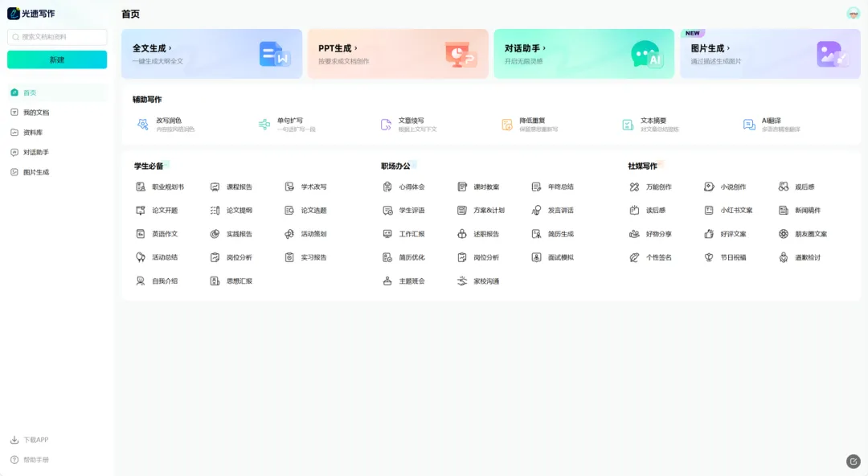This screenshot has height=476, width=868.
Task: Open 小红书文案 template
Action: point(728,211)
